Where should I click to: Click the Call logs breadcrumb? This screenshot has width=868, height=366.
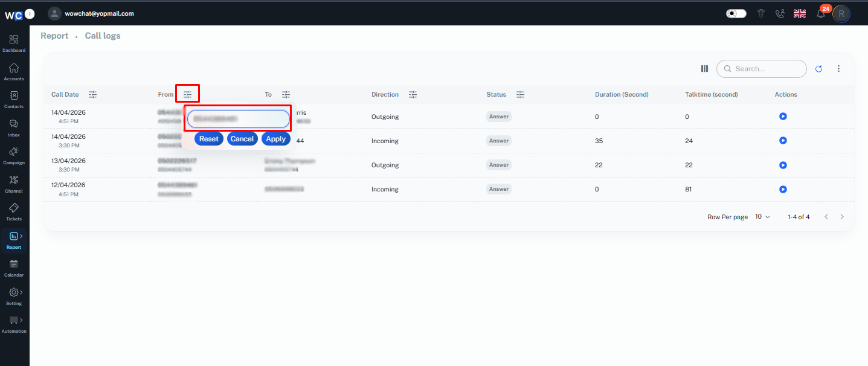[x=103, y=36]
